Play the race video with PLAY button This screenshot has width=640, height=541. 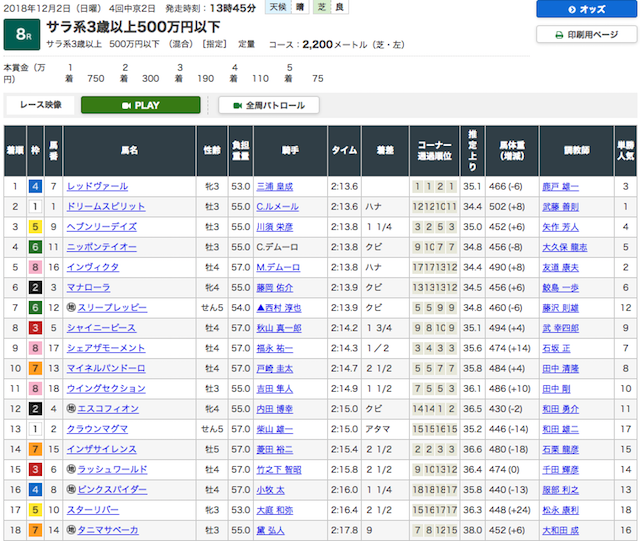(140, 105)
